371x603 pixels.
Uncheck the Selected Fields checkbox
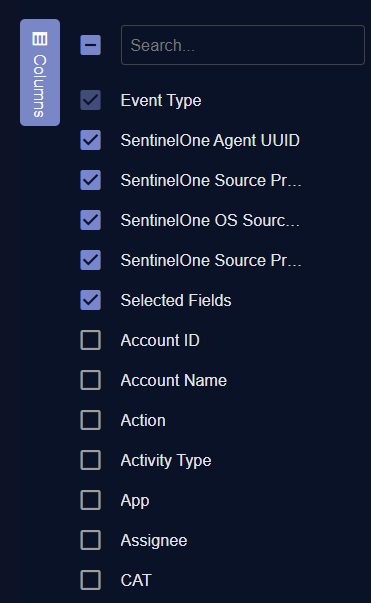coord(91,300)
